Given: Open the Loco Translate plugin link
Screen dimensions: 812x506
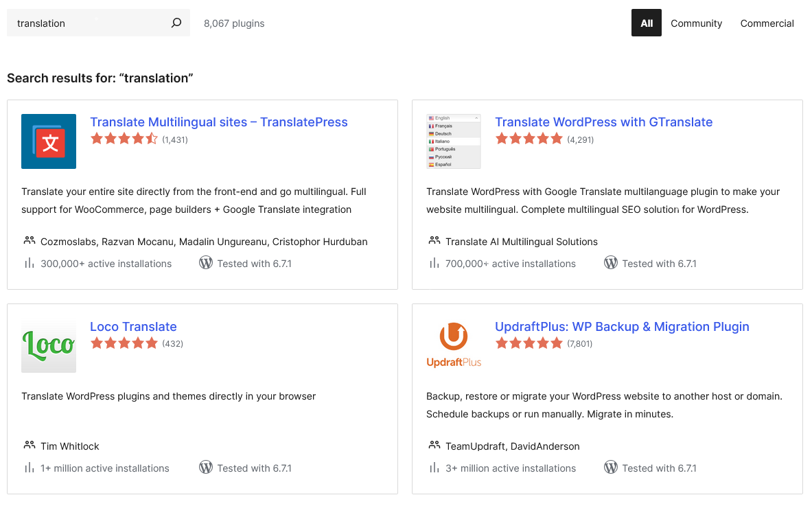Looking at the screenshot, I should coord(134,327).
